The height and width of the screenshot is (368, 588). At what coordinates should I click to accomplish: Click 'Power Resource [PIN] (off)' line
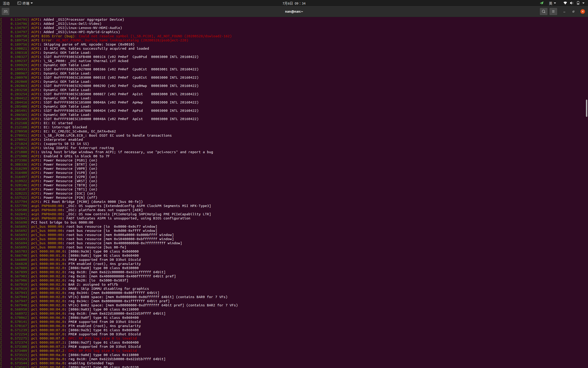[x=49, y=197]
